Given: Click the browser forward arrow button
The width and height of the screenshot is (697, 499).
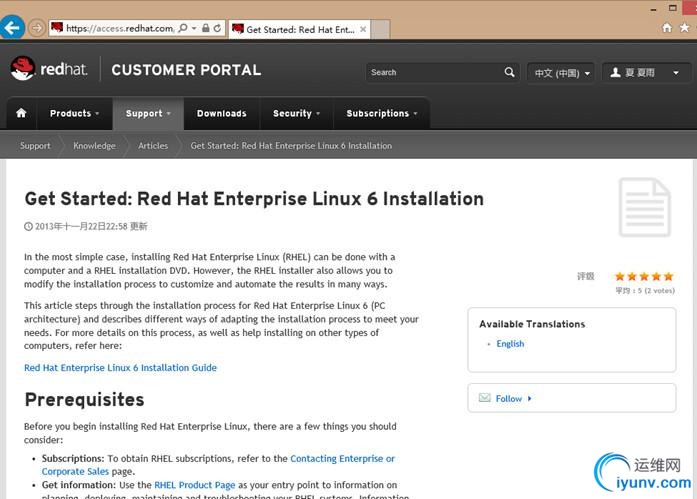Looking at the screenshot, I should click(x=37, y=28).
